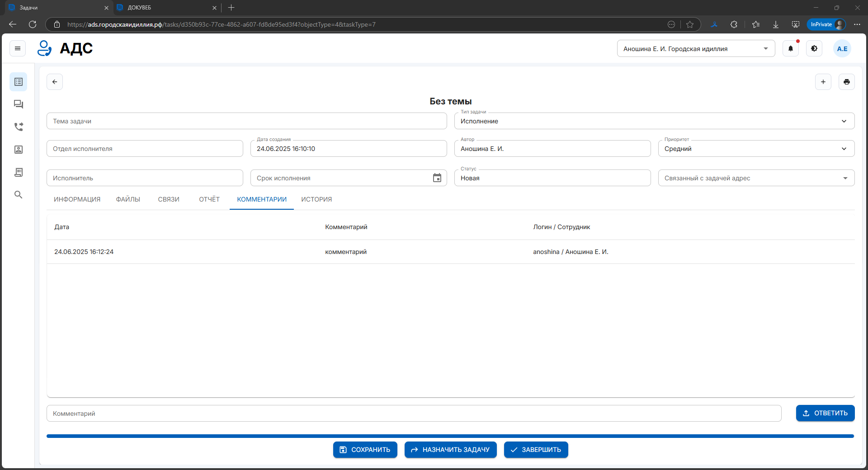
Task: Focus the Комментарий input field
Action: click(414, 414)
